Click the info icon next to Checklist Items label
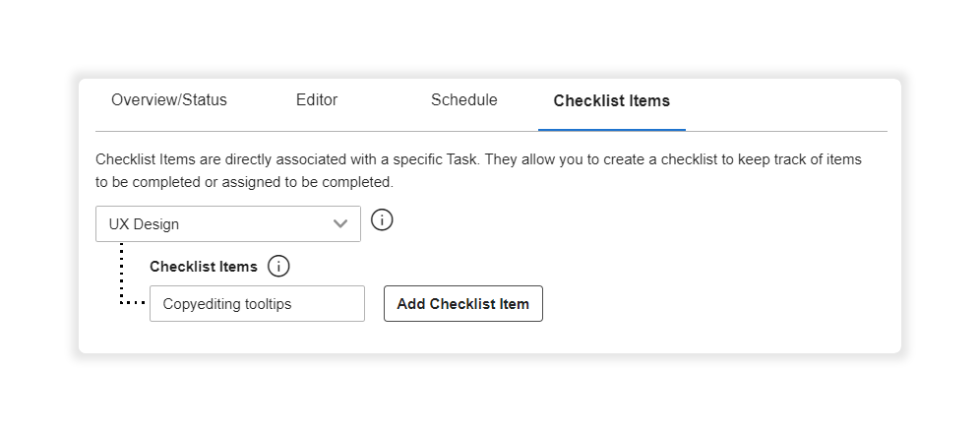Image resolution: width=980 pixels, height=432 pixels. coord(278,266)
